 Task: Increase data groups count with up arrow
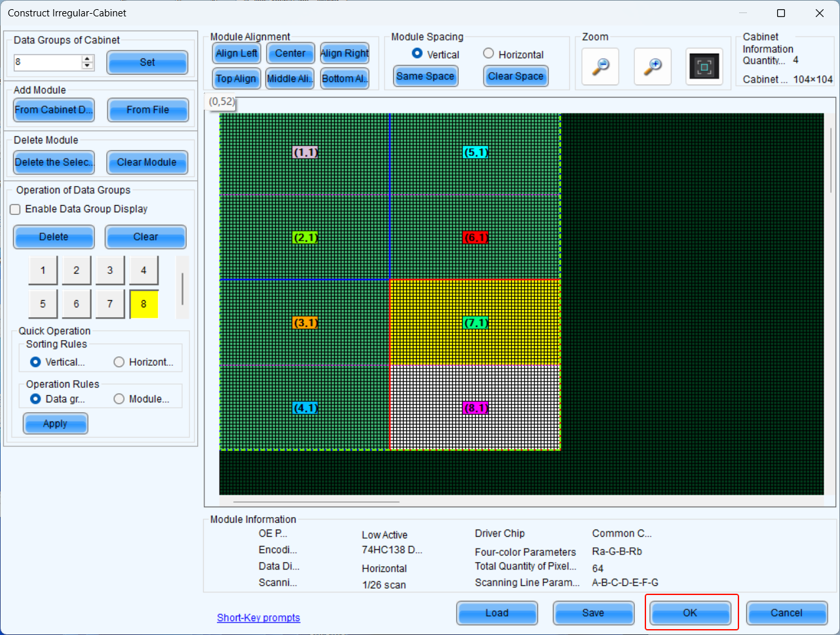[88, 58]
